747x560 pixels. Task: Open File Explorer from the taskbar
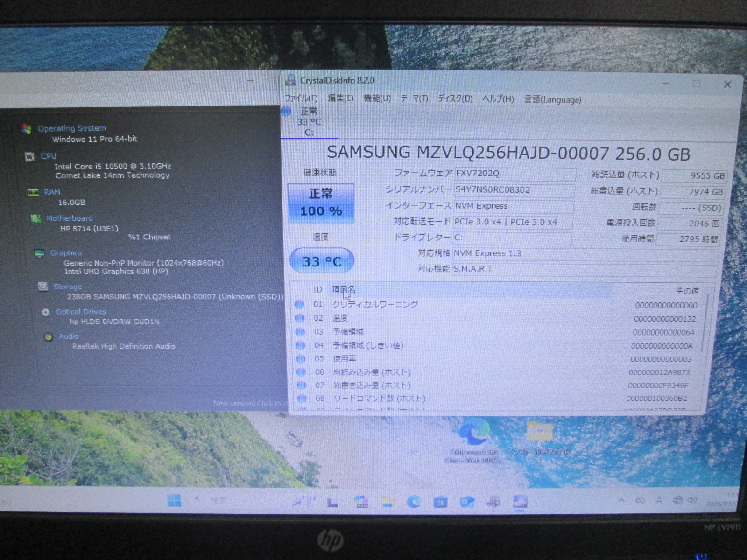[388, 502]
